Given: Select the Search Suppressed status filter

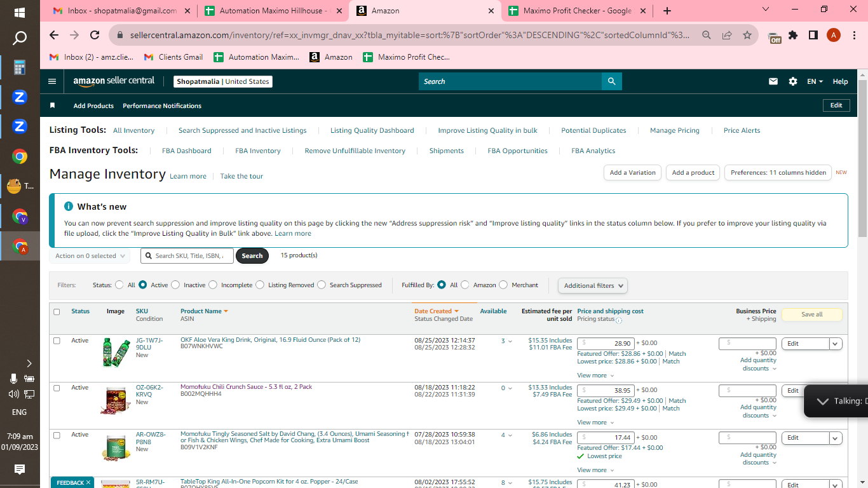Looking at the screenshot, I should pyautogui.click(x=322, y=285).
